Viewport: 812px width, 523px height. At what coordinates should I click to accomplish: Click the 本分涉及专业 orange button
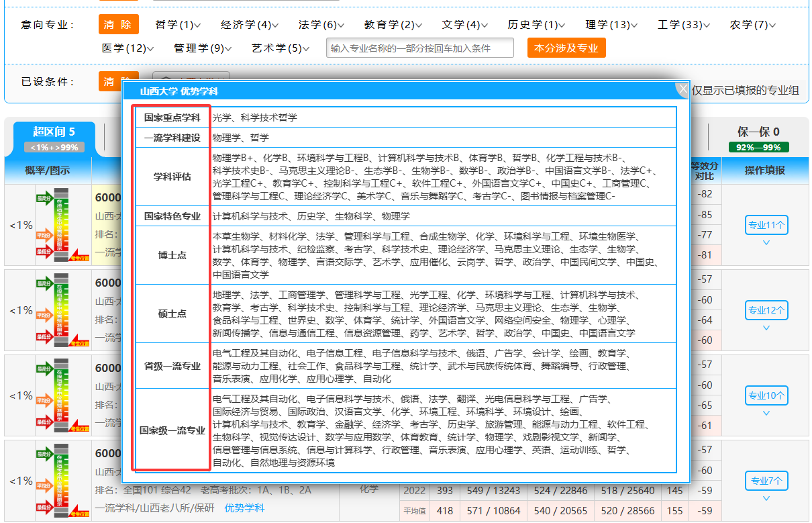[x=566, y=48]
